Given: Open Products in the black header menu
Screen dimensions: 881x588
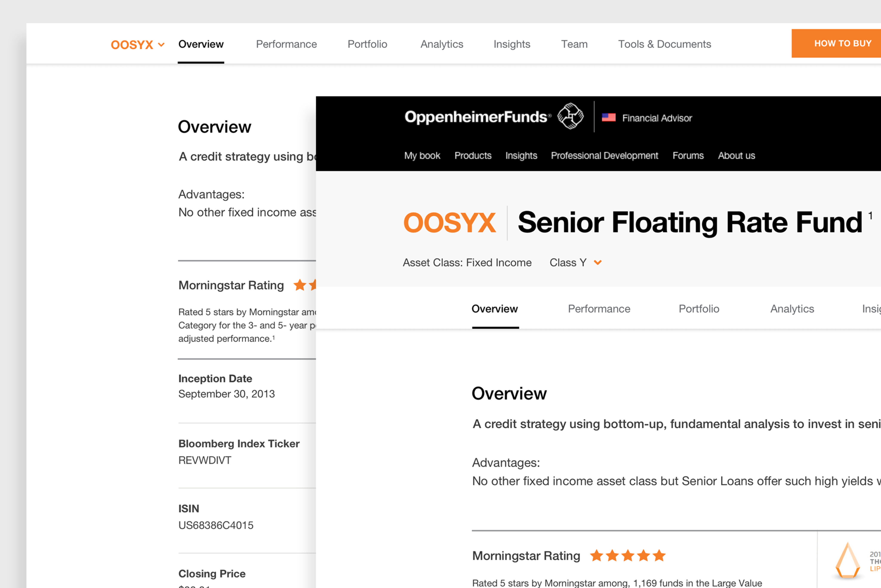Looking at the screenshot, I should coord(473,156).
